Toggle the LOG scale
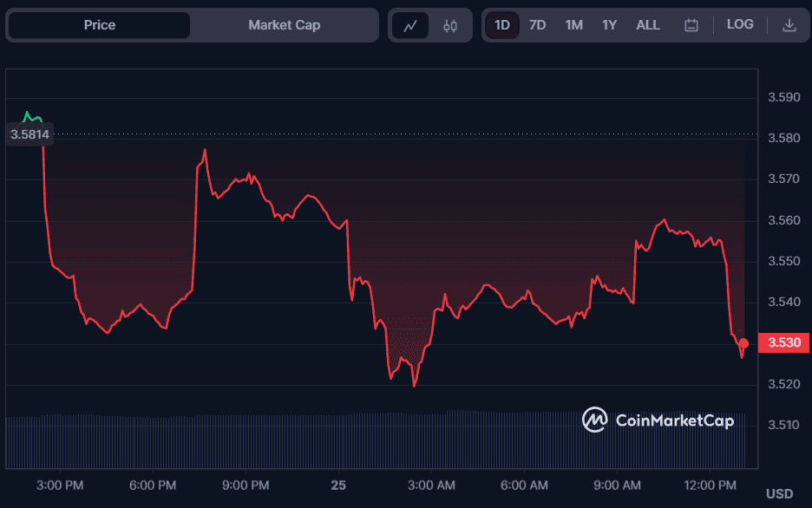Viewport: 812px width, 508px height. point(740,24)
